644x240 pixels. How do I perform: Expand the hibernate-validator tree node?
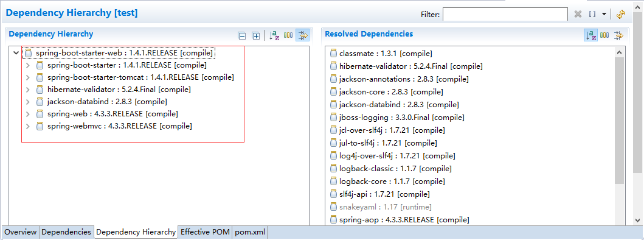pos(27,90)
